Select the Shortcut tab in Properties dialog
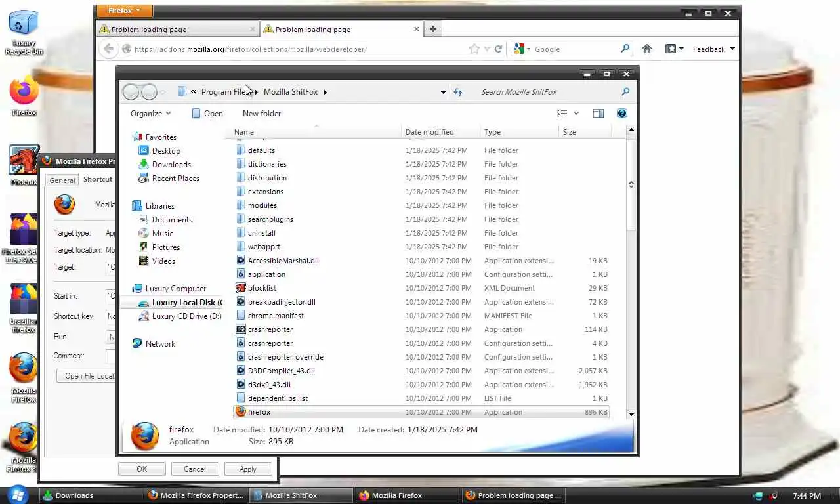The width and height of the screenshot is (840, 504). coord(98,179)
